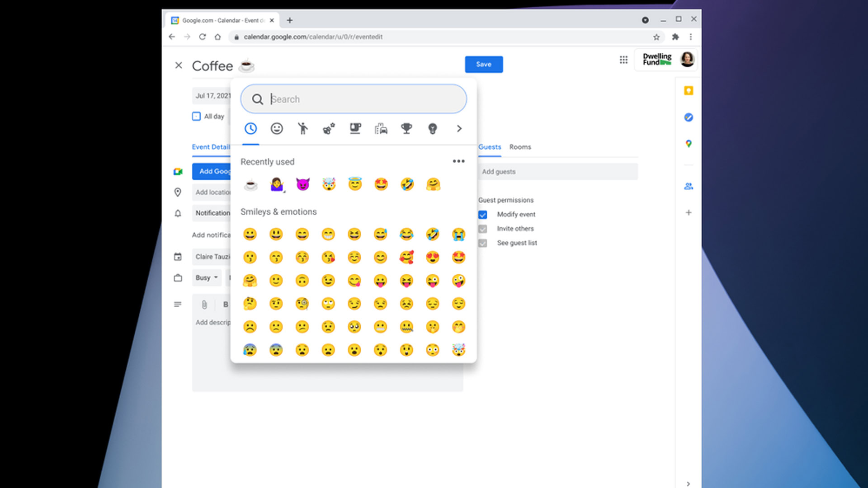Click the Google apps grid icon
This screenshot has width=868, height=488.
pyautogui.click(x=623, y=60)
